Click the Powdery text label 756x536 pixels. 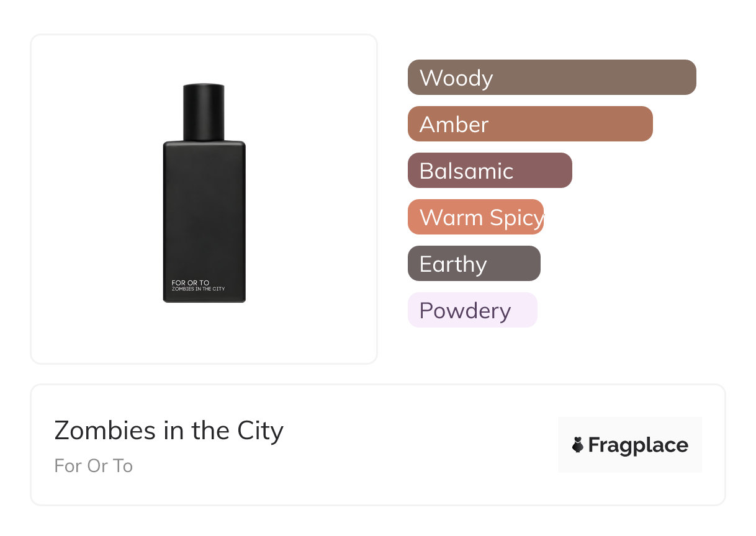(465, 311)
